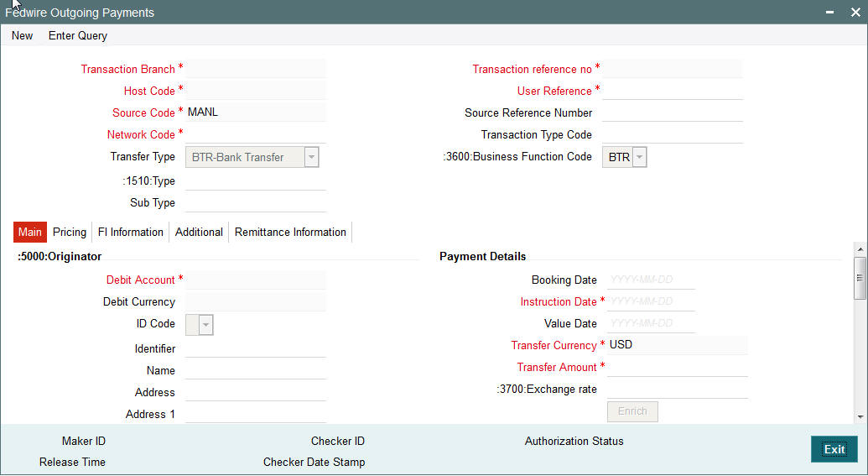
Task: Click the Checker Date Stamp label
Action: point(314,462)
